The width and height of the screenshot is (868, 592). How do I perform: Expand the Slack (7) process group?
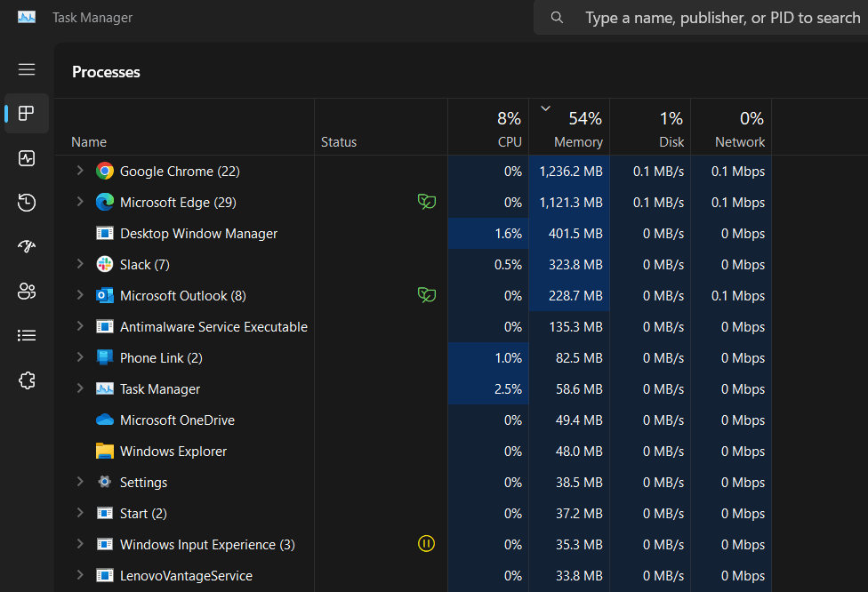(x=80, y=264)
